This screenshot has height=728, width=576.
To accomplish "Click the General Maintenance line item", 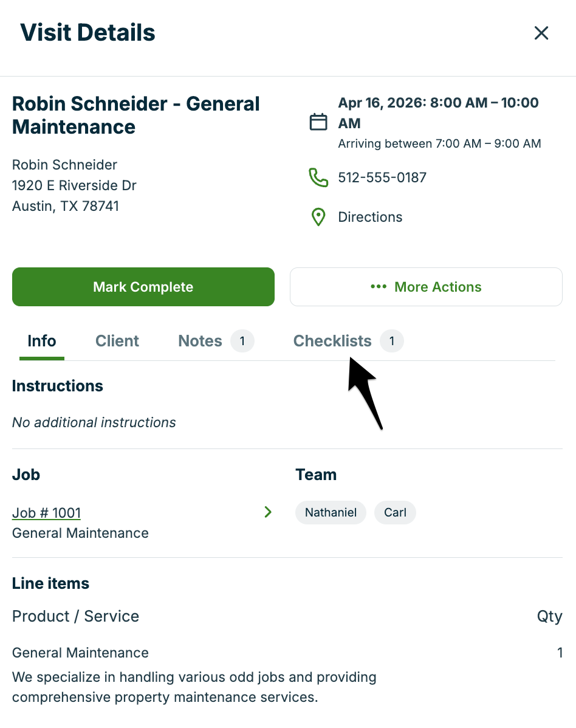I will [80, 653].
